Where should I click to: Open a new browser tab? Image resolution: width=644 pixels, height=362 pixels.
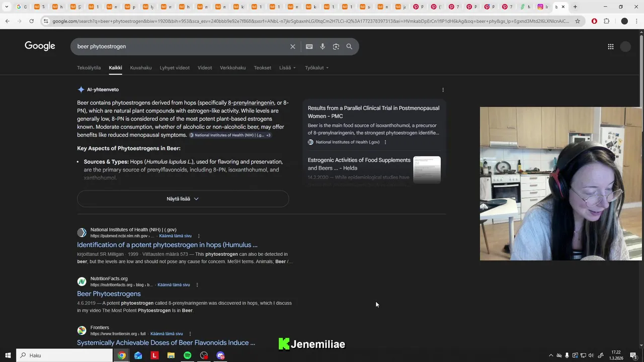(575, 7)
